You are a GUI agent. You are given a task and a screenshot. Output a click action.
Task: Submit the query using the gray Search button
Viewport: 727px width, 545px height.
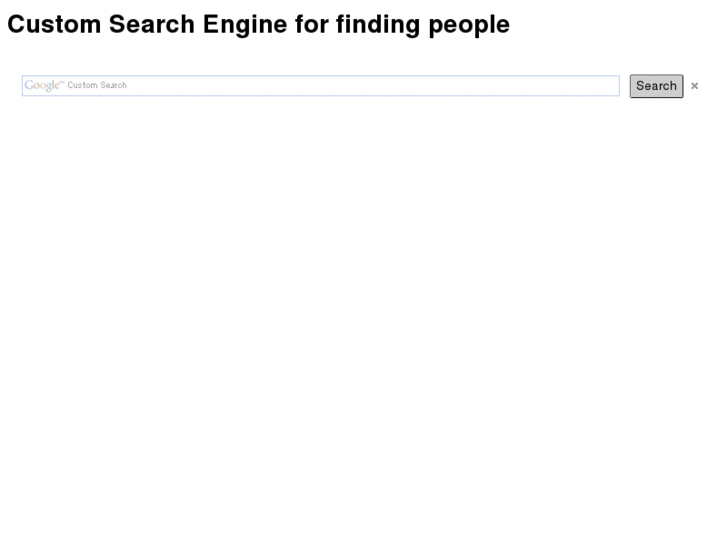tap(656, 86)
